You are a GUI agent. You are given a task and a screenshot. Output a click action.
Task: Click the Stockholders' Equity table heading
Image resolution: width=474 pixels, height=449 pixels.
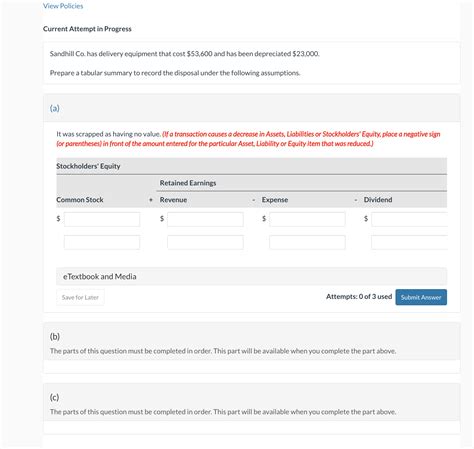(x=88, y=166)
